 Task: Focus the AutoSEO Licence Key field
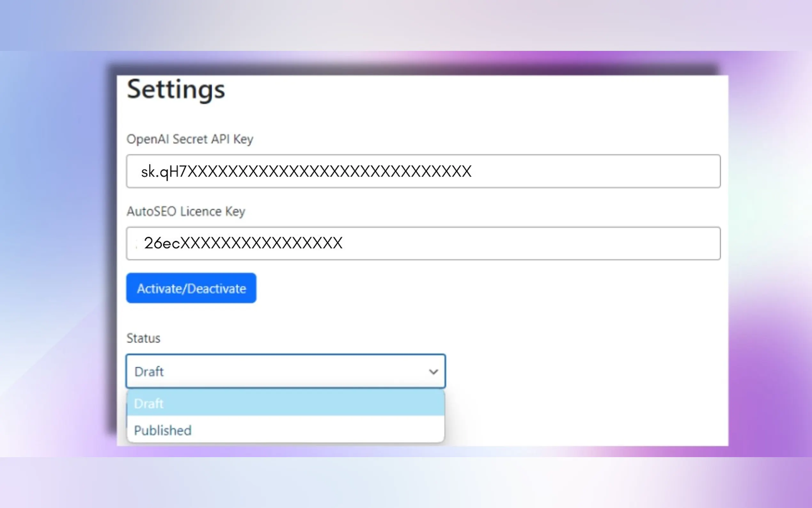click(423, 243)
